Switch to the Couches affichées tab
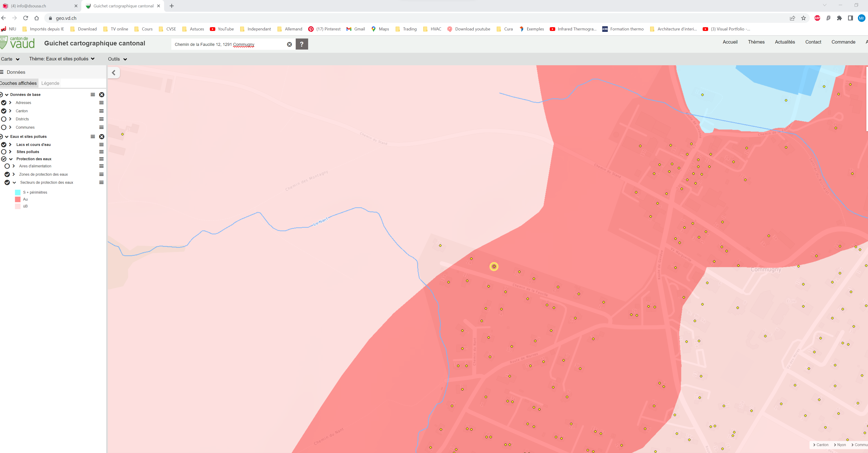The height and width of the screenshot is (453, 868). coord(18,83)
